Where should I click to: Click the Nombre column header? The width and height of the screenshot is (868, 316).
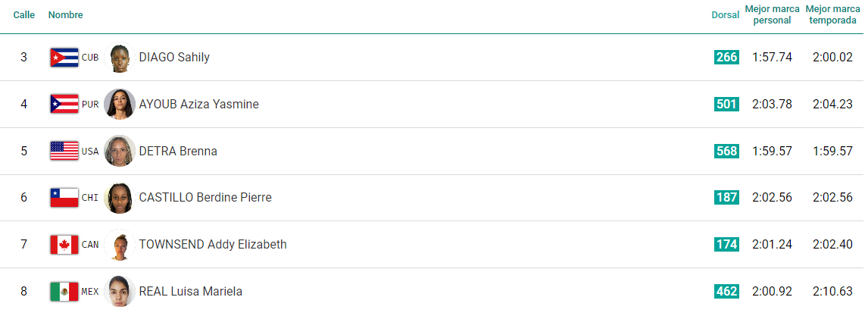pos(65,15)
